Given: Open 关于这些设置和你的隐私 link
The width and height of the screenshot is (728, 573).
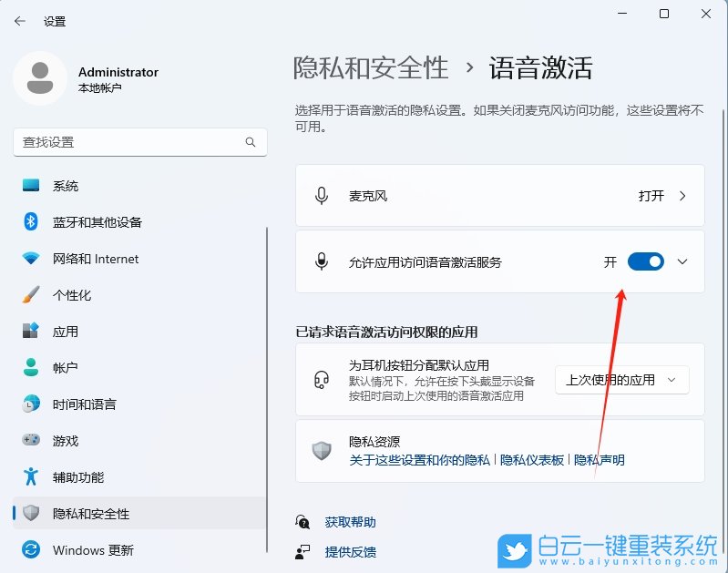Looking at the screenshot, I should tap(419, 460).
